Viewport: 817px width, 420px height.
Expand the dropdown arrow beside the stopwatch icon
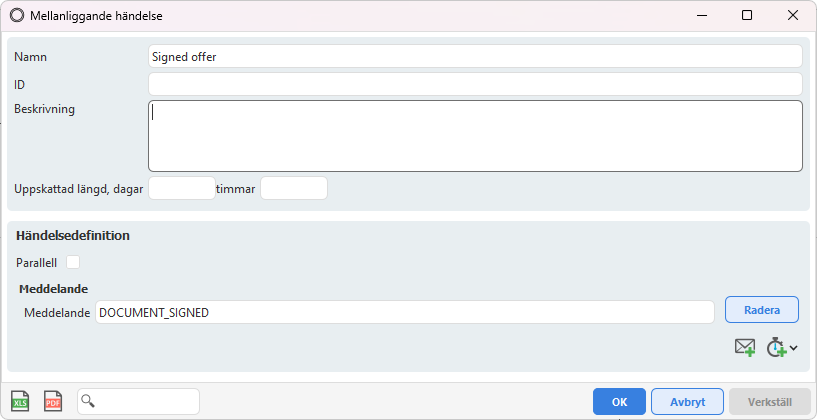(794, 348)
